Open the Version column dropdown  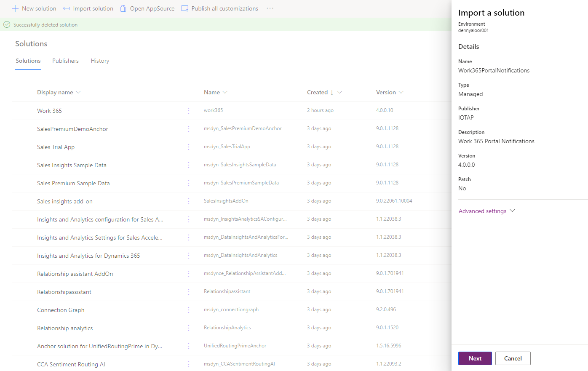point(401,92)
